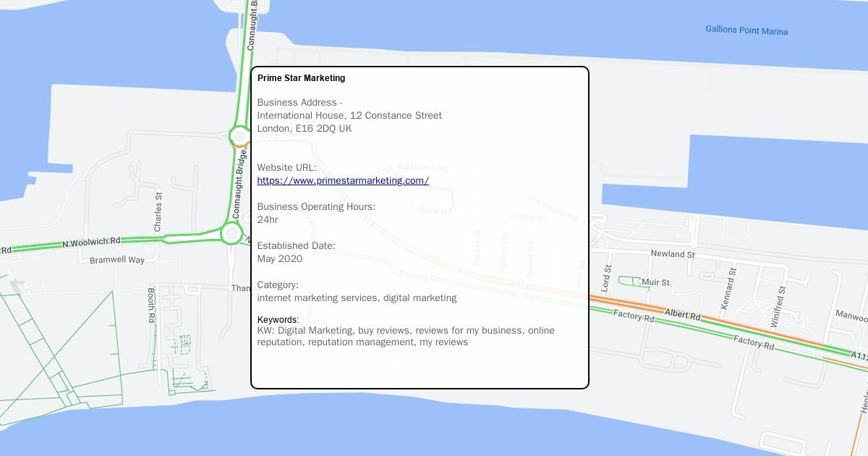The width and height of the screenshot is (868, 456).
Task: Click the Bramwell Way street label
Action: coord(117,260)
